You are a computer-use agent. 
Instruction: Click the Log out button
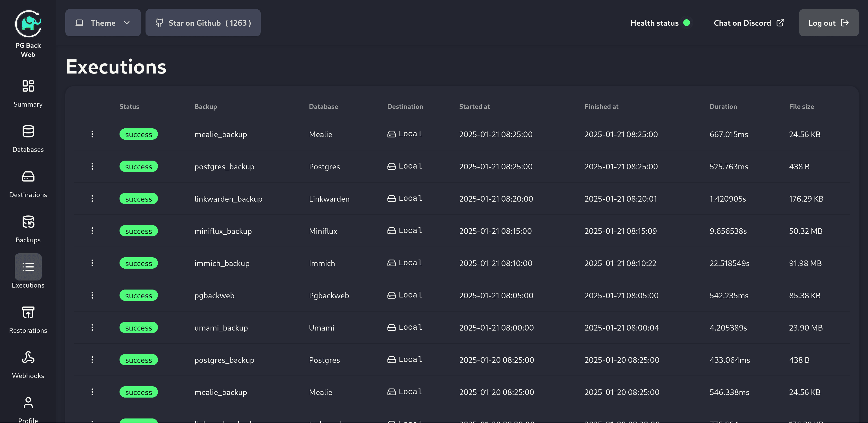point(828,23)
